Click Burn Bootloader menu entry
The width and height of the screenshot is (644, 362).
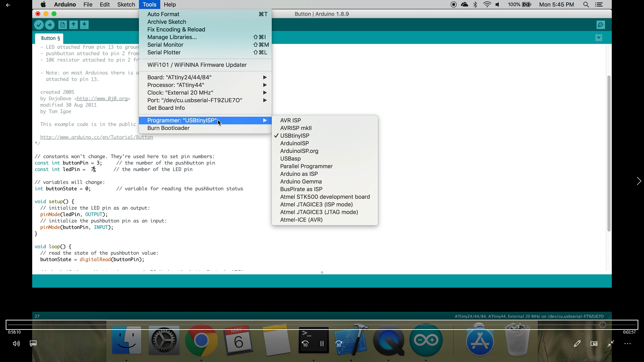point(168,128)
